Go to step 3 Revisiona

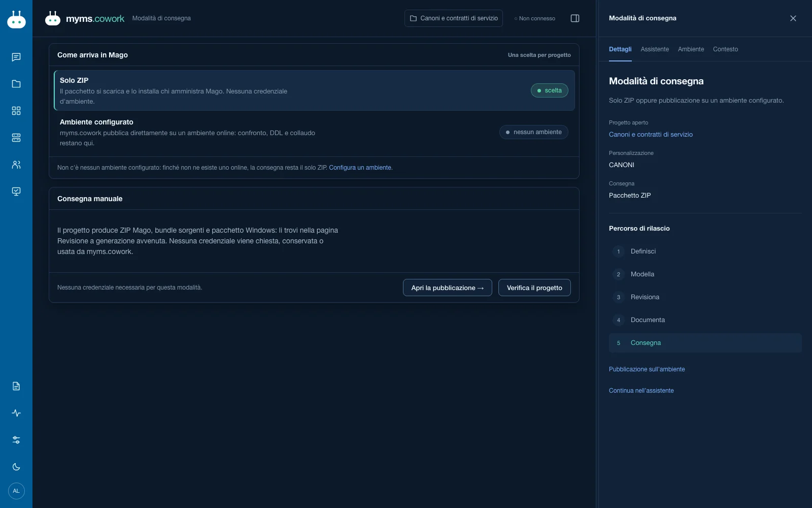click(705, 297)
